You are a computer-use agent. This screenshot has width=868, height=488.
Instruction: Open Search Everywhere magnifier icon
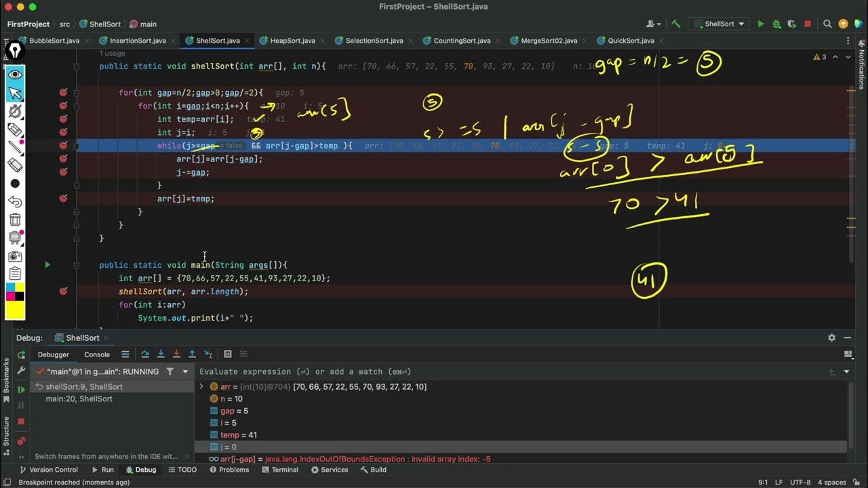[827, 24]
